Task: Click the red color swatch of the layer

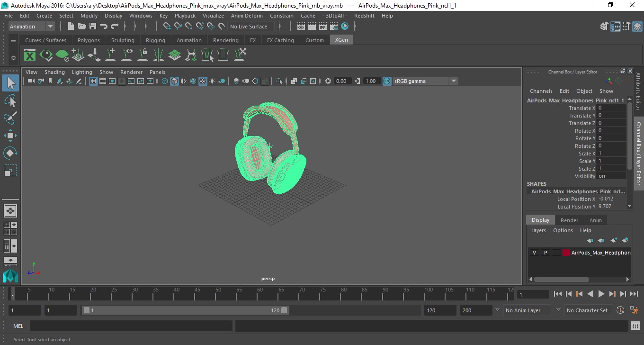Action: coord(566,253)
